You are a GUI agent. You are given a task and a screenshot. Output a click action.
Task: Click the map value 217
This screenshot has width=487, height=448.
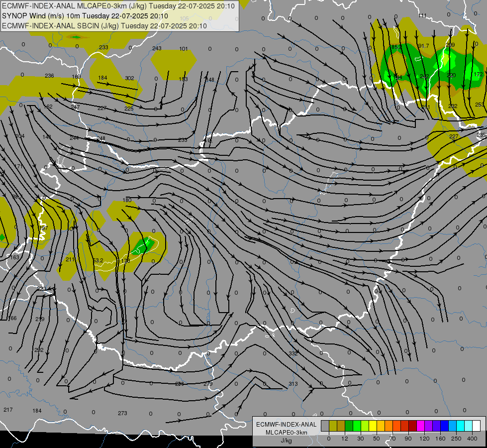click(x=8, y=410)
